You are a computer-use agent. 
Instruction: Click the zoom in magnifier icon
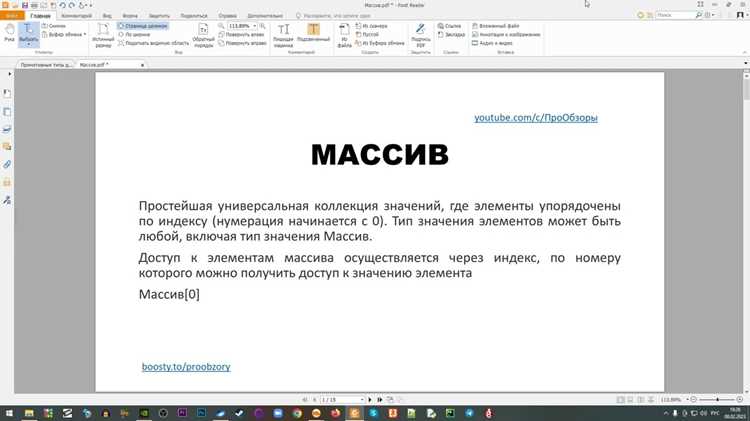click(263, 26)
